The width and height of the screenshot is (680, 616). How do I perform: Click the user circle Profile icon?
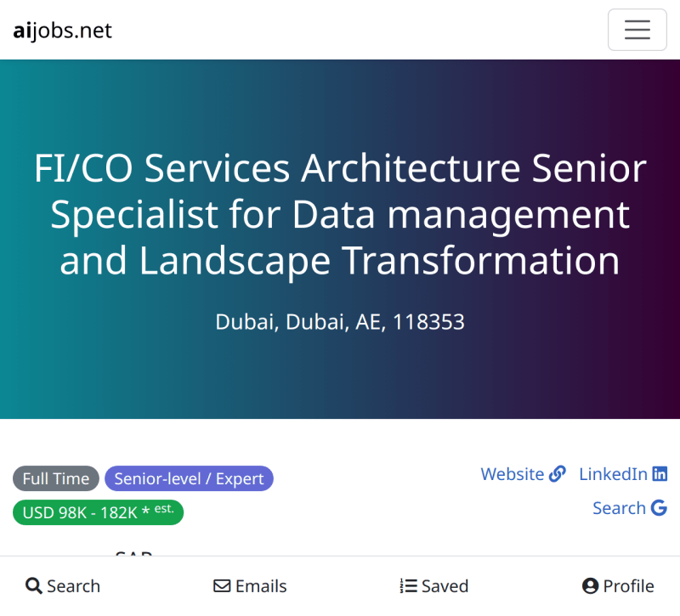point(590,586)
